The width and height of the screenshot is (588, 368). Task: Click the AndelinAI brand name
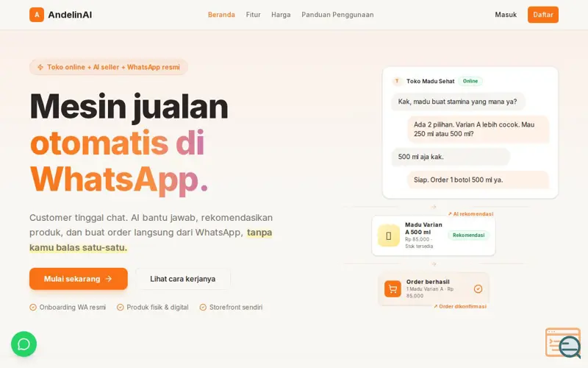click(70, 15)
